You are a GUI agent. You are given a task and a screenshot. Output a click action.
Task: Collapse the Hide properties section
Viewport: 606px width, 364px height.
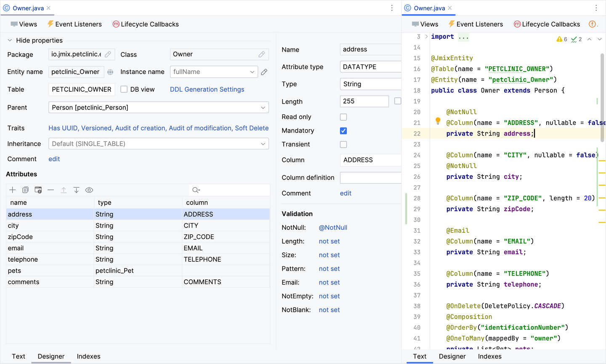coord(10,40)
